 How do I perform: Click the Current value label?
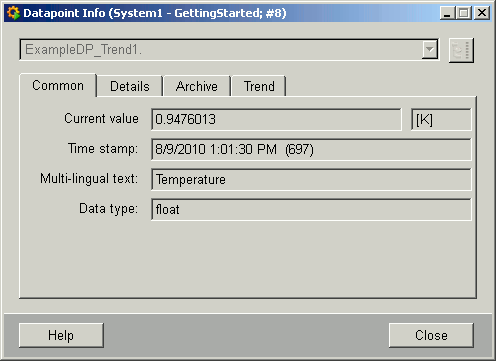tap(101, 118)
